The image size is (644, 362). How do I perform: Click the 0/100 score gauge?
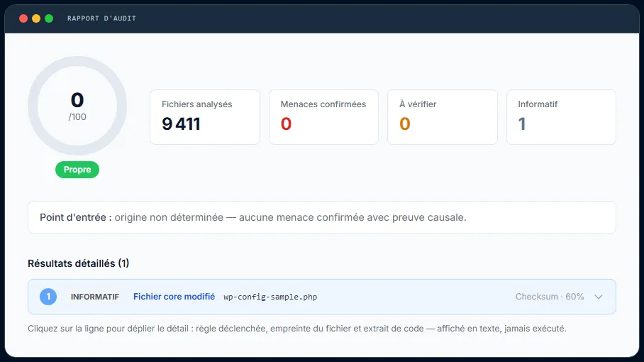pos(77,106)
